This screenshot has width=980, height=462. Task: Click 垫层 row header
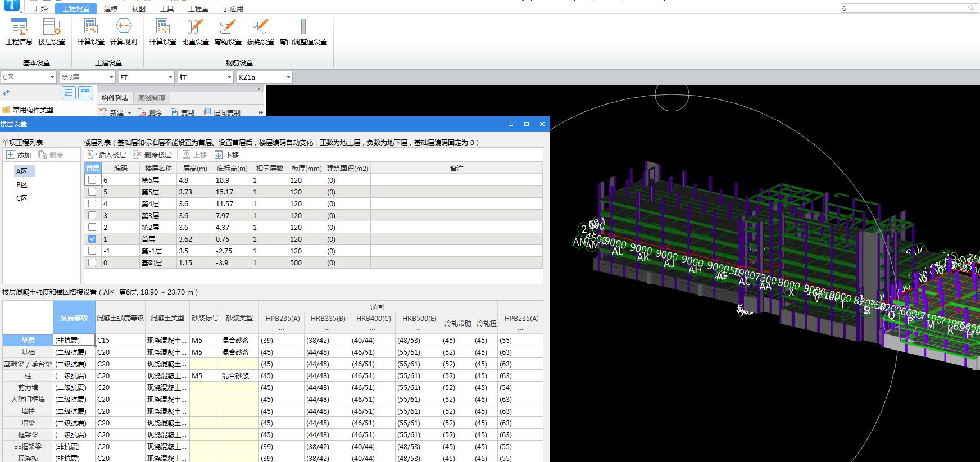point(28,340)
